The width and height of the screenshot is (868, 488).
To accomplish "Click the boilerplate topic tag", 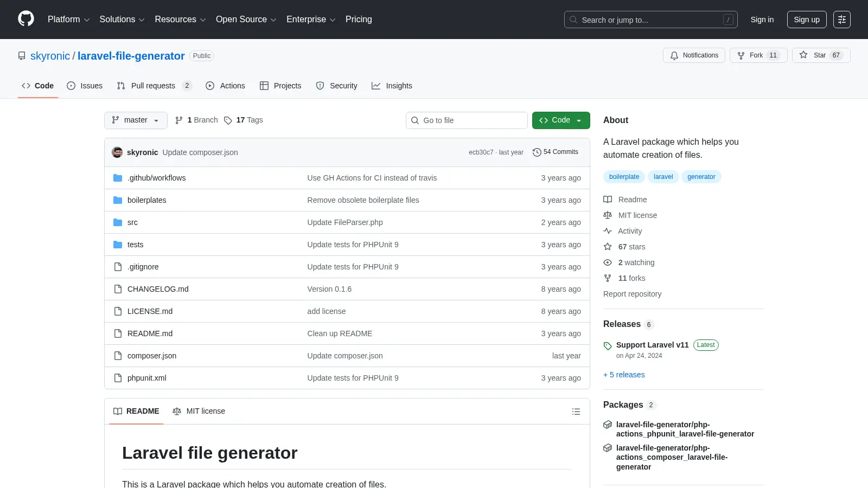I will (x=624, y=177).
